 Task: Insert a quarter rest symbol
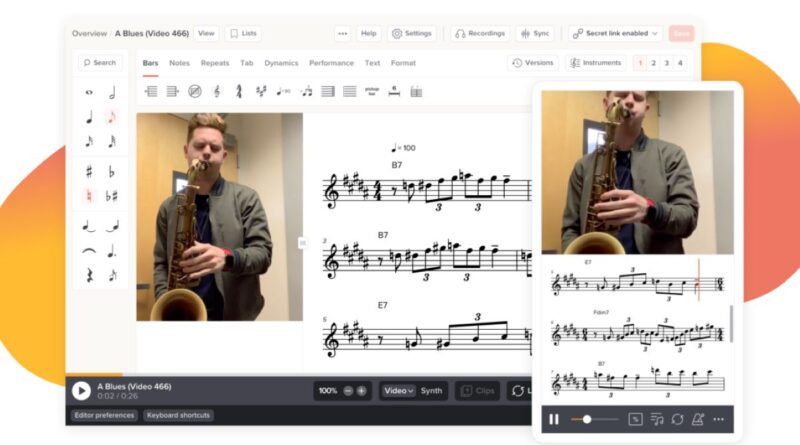tap(89, 275)
